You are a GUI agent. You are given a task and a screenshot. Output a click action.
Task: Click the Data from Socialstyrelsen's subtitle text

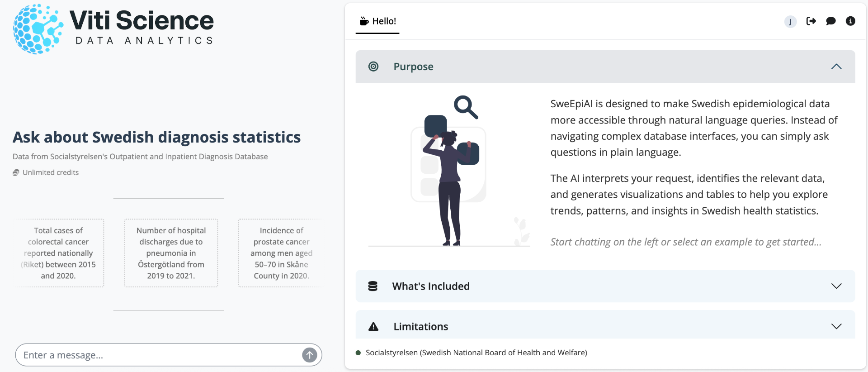pos(140,157)
